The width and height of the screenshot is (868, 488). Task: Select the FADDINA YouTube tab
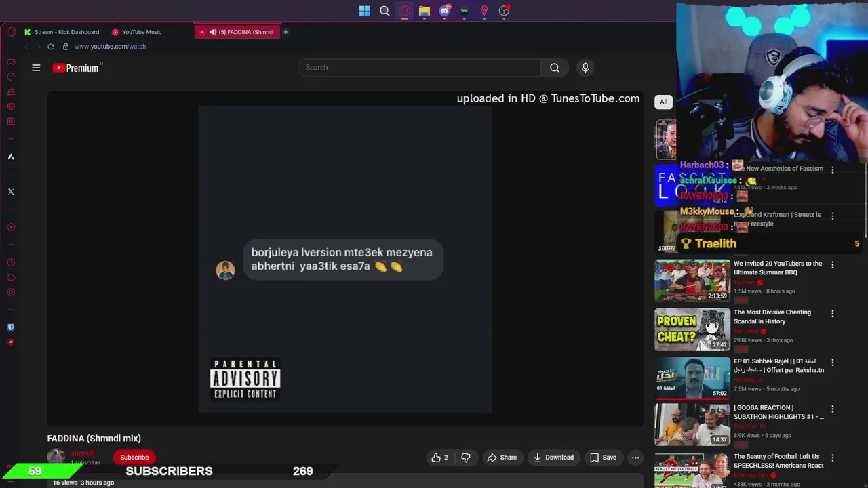(x=237, y=32)
